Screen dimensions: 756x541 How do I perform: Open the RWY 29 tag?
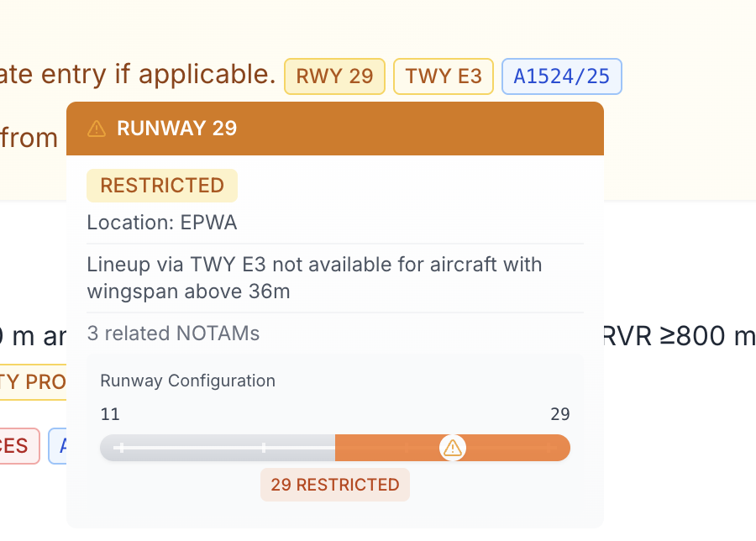tap(334, 76)
